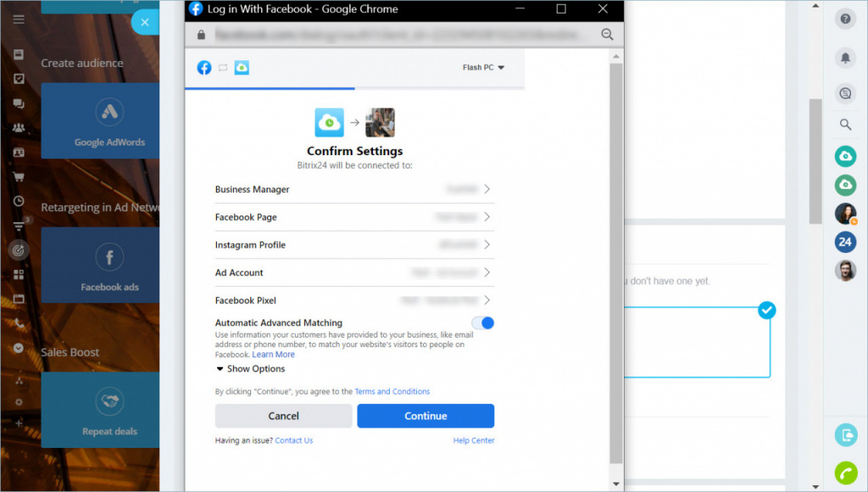Expand Show Options section

point(250,369)
